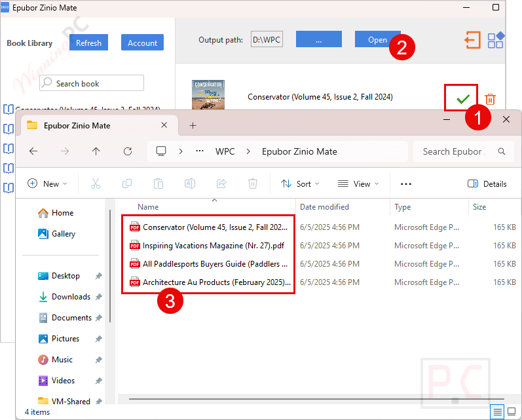Open the output folder button
Screen dimensions: 522x420
click(x=377, y=39)
